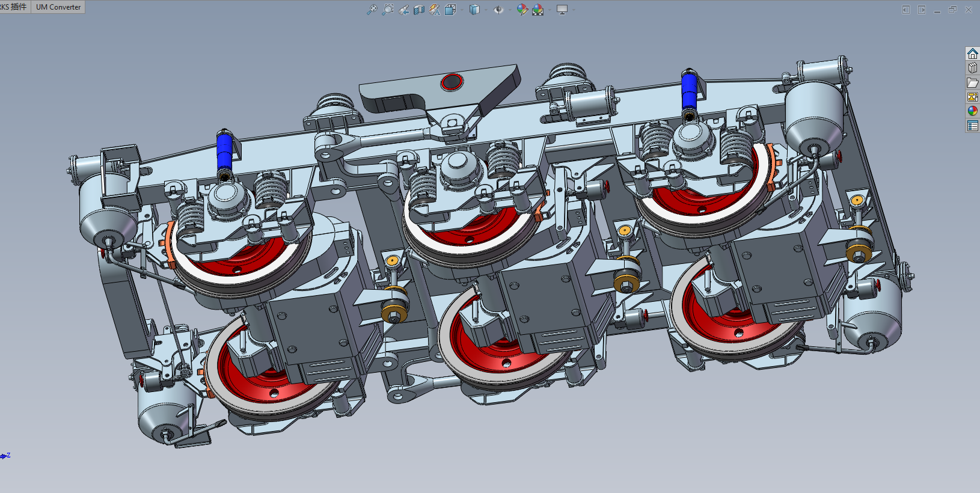Open the Design Library books panel
Screen dimensions: 980x493
click(x=973, y=68)
